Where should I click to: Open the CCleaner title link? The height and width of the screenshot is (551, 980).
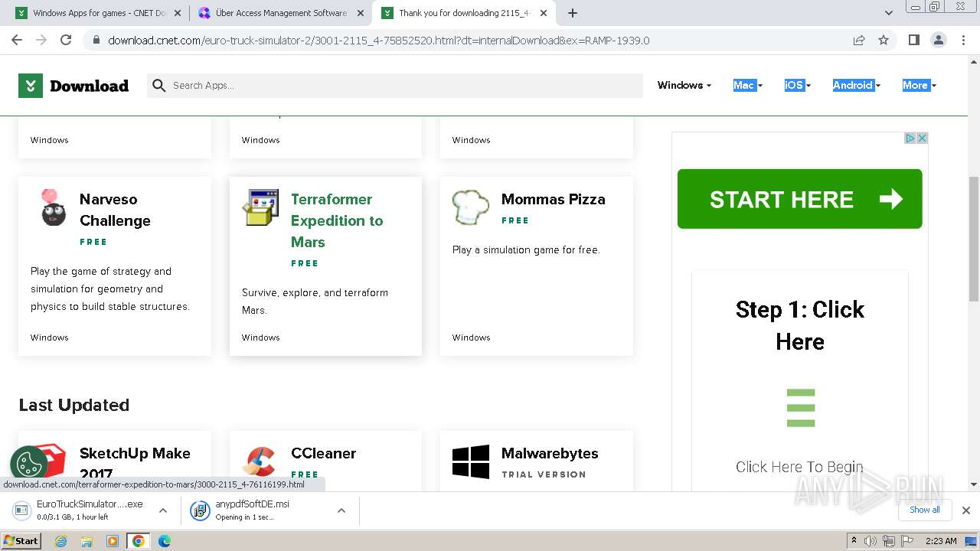point(323,453)
